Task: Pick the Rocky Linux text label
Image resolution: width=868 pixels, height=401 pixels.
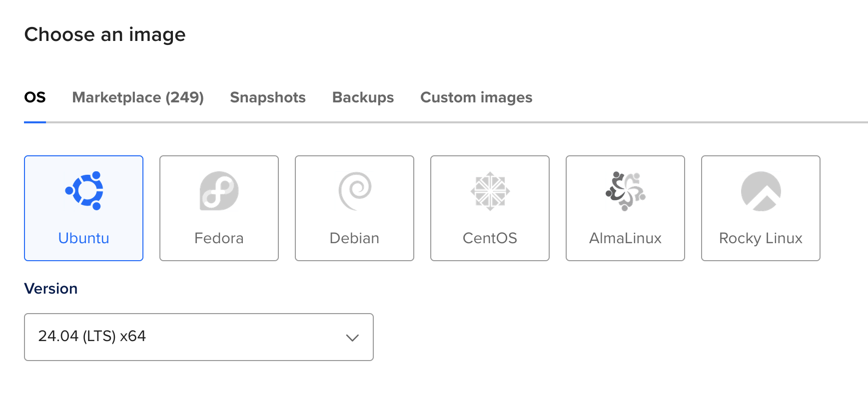Action: click(761, 238)
